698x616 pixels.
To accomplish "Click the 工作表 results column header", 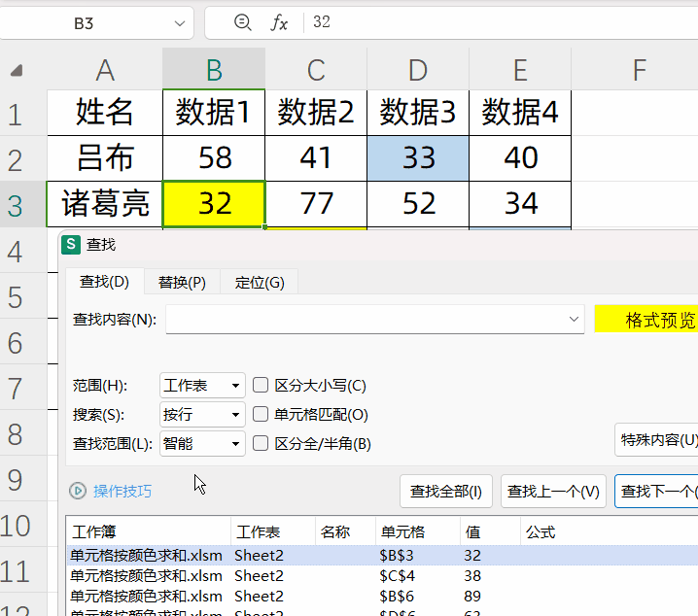I will pos(273,531).
